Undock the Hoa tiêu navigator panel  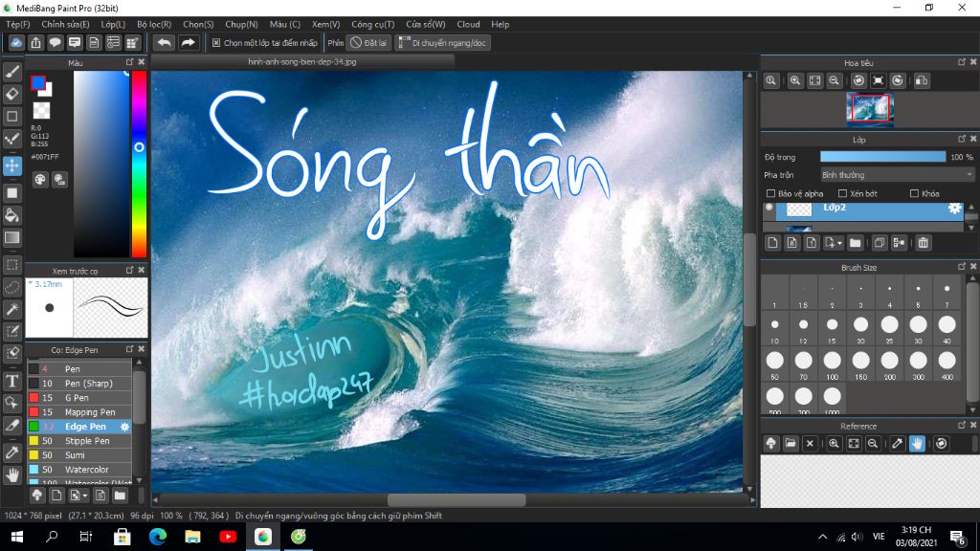961,62
